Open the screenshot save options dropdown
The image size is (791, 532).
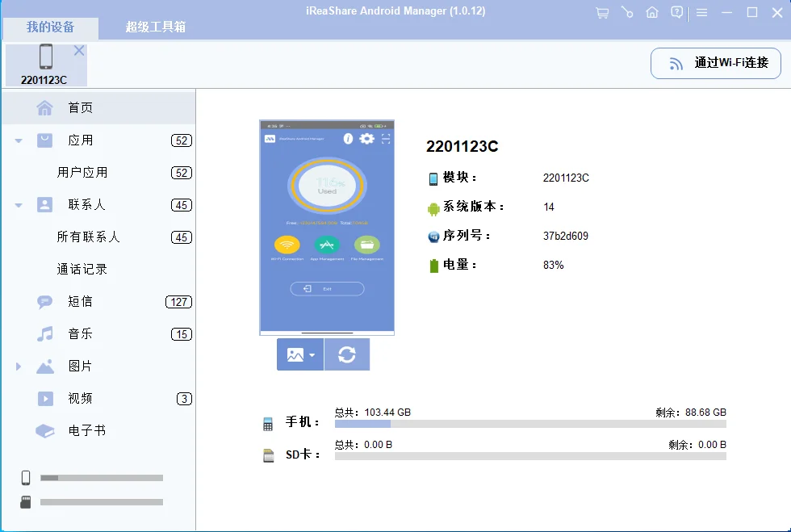[x=312, y=354]
